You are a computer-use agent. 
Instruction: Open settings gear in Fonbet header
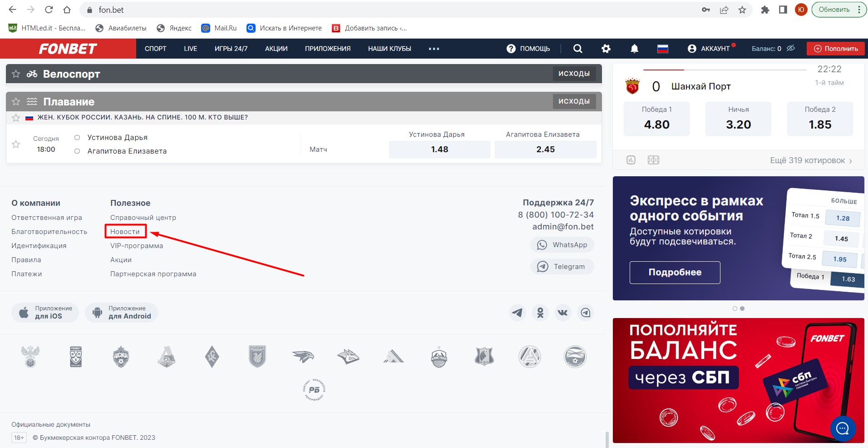[606, 49]
